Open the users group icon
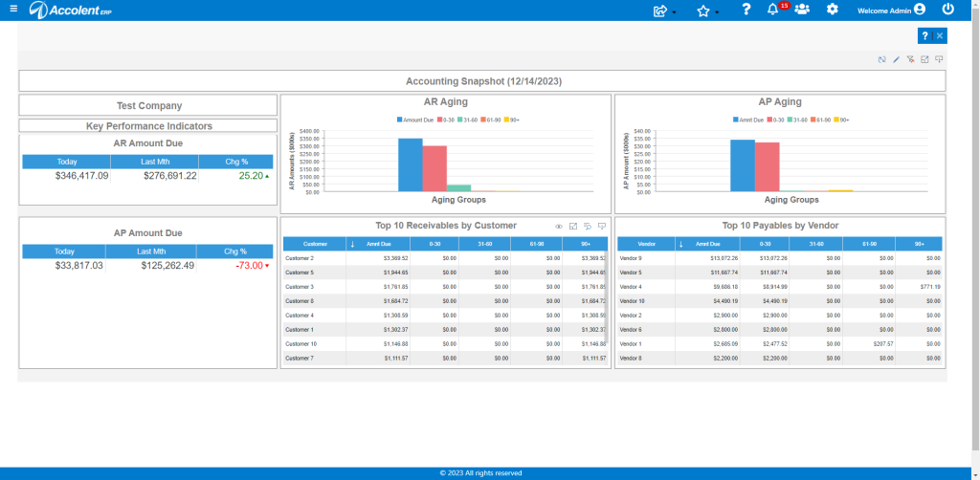 tap(802, 10)
